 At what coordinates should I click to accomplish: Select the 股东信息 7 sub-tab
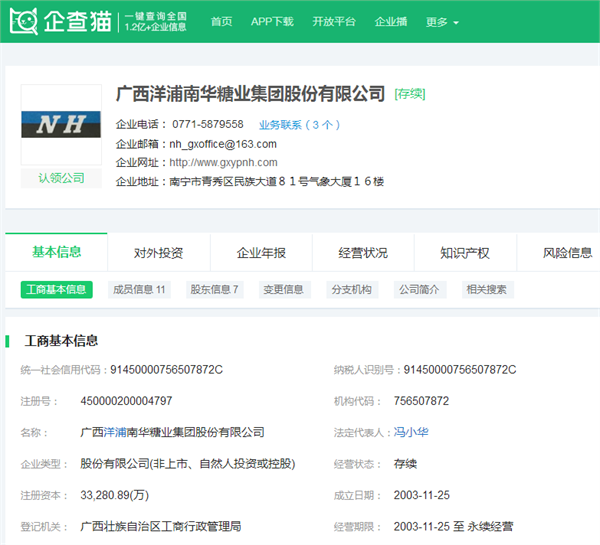pos(214,289)
